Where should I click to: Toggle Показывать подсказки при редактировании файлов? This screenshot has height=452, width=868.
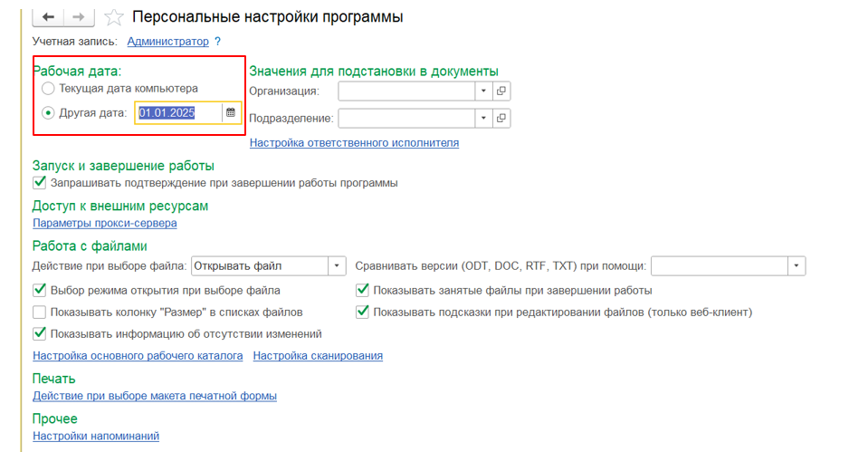362,312
